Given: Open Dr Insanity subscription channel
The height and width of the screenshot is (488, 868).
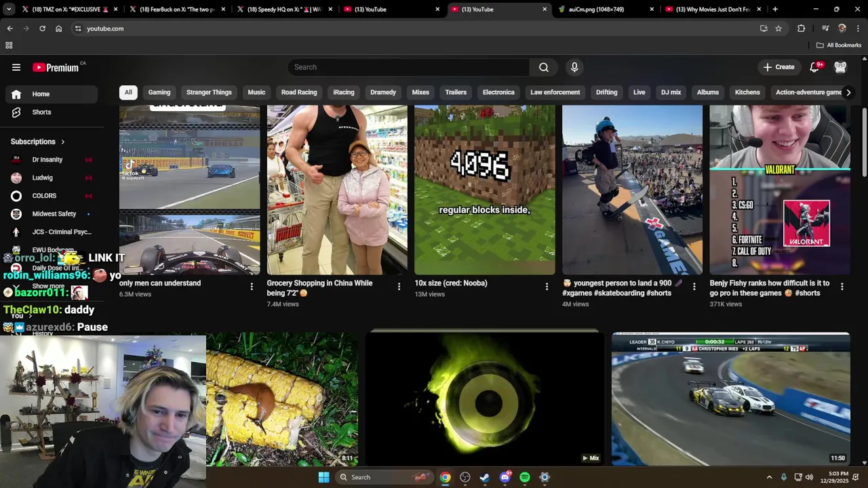Looking at the screenshot, I should [x=52, y=160].
